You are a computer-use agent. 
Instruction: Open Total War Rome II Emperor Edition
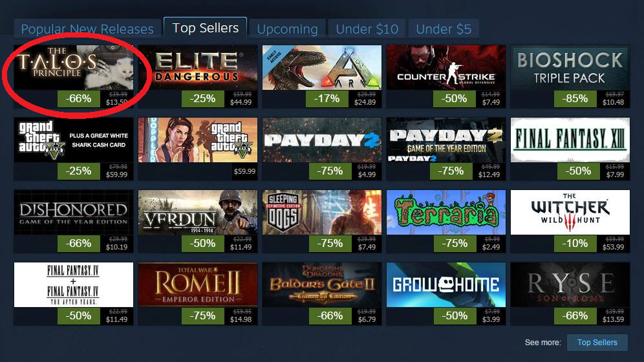[198, 284]
